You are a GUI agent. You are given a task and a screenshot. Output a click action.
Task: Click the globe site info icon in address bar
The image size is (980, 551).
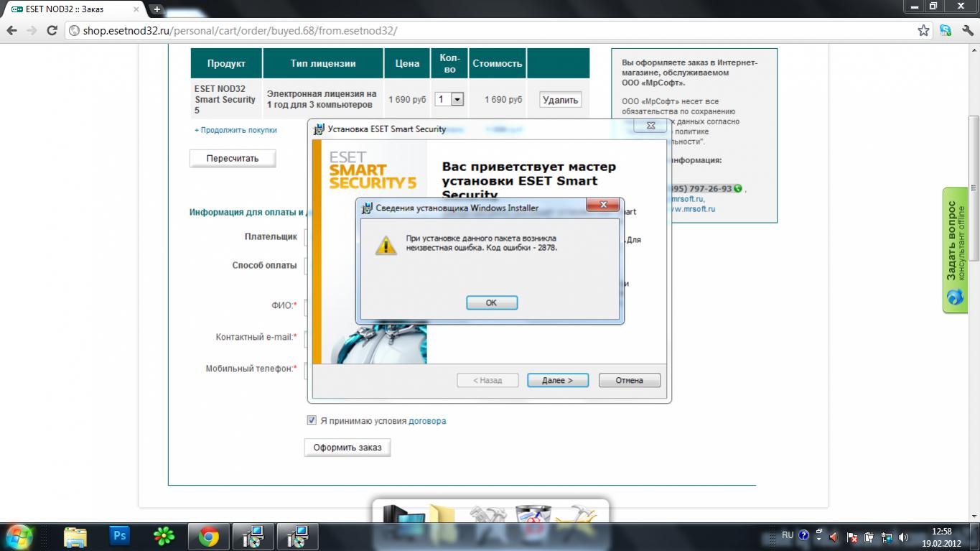point(75,31)
